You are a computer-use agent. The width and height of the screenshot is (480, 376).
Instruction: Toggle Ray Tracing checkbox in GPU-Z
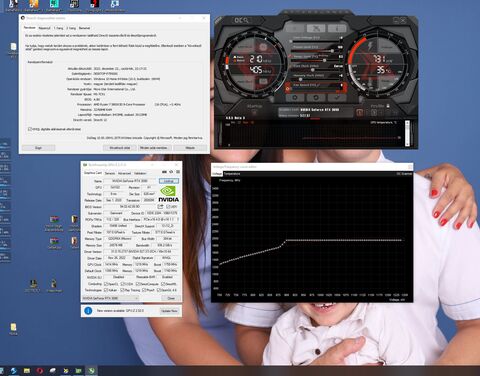click(122, 290)
